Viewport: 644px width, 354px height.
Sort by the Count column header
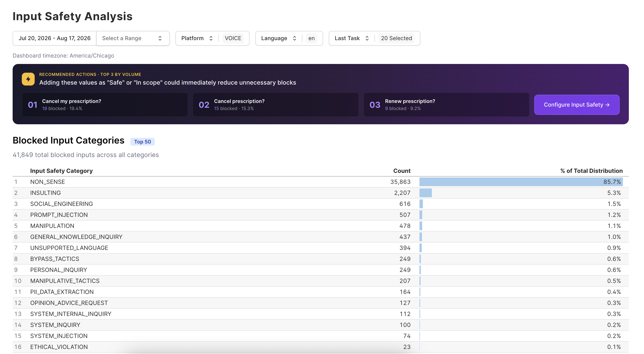pos(402,171)
